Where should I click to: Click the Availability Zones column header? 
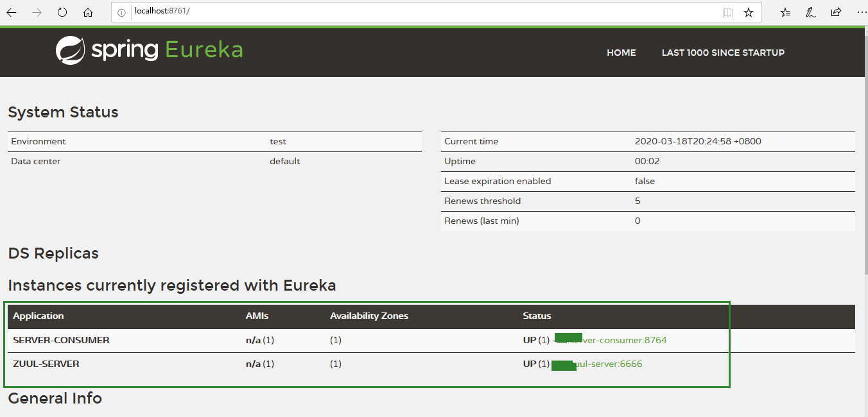click(x=369, y=316)
